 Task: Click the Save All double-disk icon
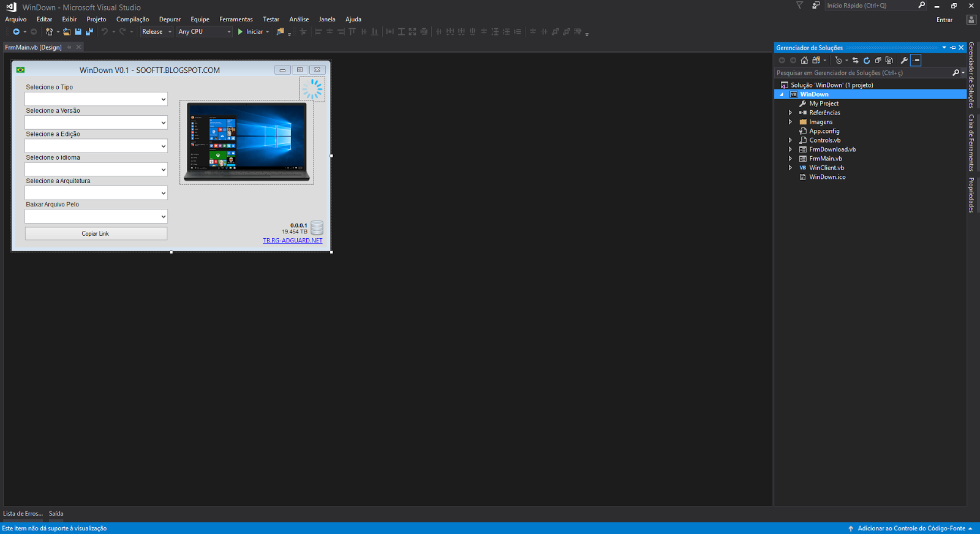[x=89, y=32]
